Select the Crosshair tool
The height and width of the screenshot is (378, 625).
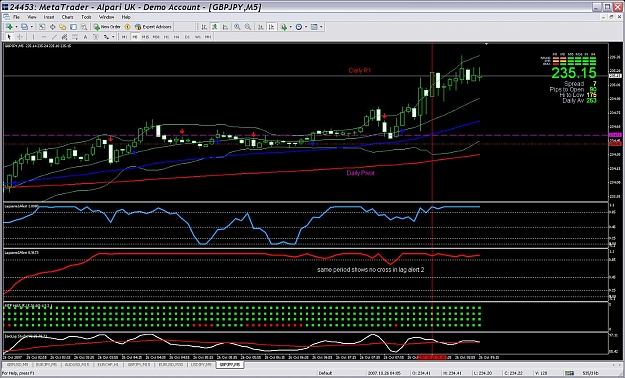[x=20, y=37]
